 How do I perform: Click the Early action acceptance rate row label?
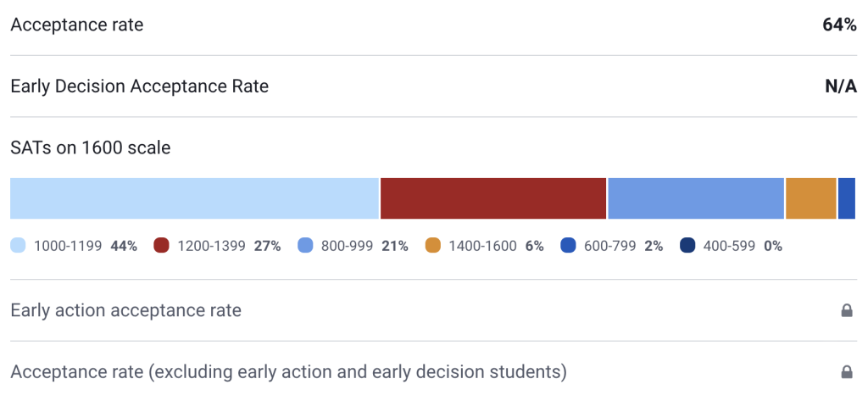125,310
